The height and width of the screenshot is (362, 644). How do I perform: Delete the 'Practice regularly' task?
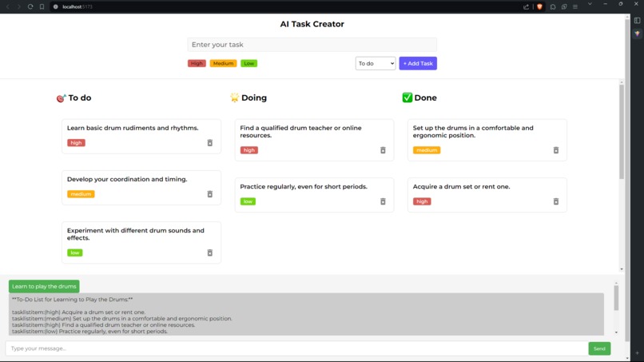point(383,201)
